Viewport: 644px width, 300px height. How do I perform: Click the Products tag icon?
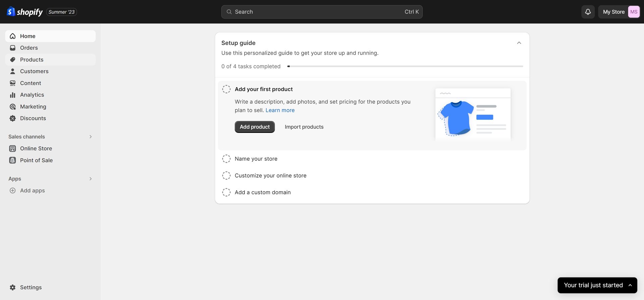13,60
